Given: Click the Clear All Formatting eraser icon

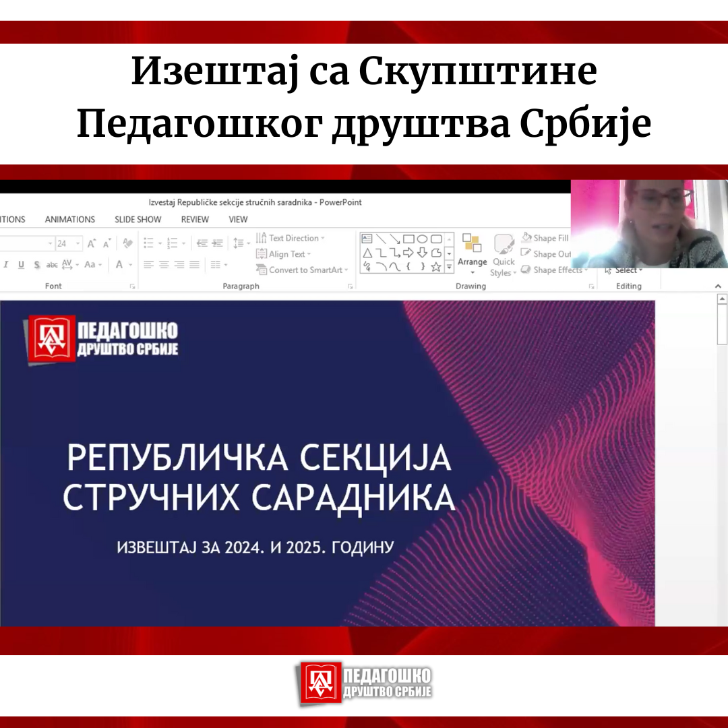Looking at the screenshot, I should 128,243.
